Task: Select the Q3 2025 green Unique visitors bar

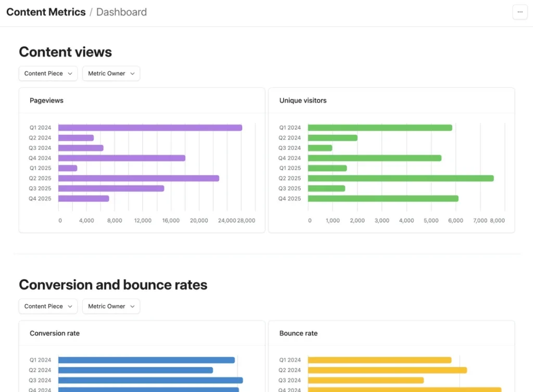Action: (x=327, y=188)
